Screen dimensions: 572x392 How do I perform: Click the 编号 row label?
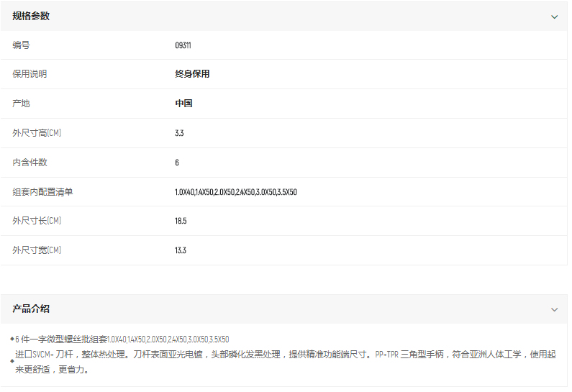[x=22, y=45]
